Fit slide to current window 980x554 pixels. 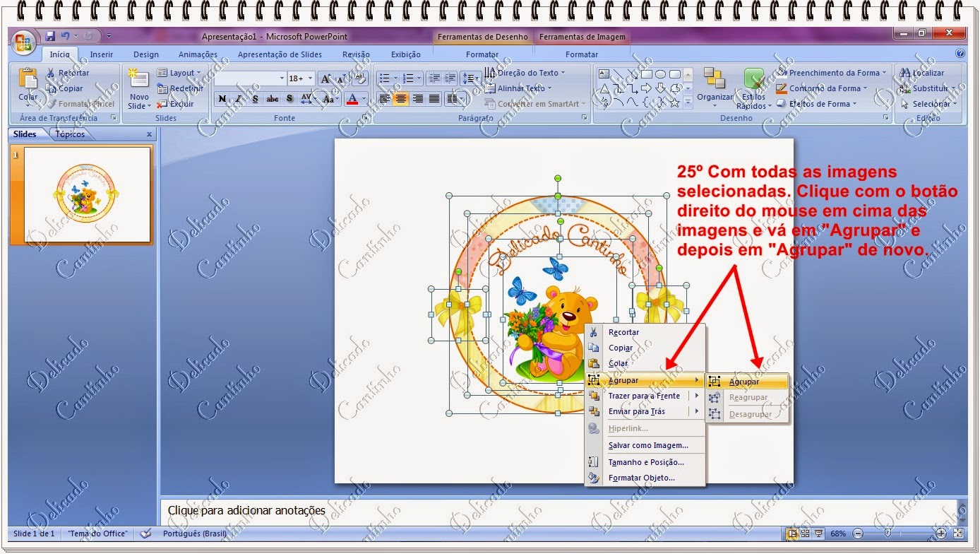coord(959,534)
